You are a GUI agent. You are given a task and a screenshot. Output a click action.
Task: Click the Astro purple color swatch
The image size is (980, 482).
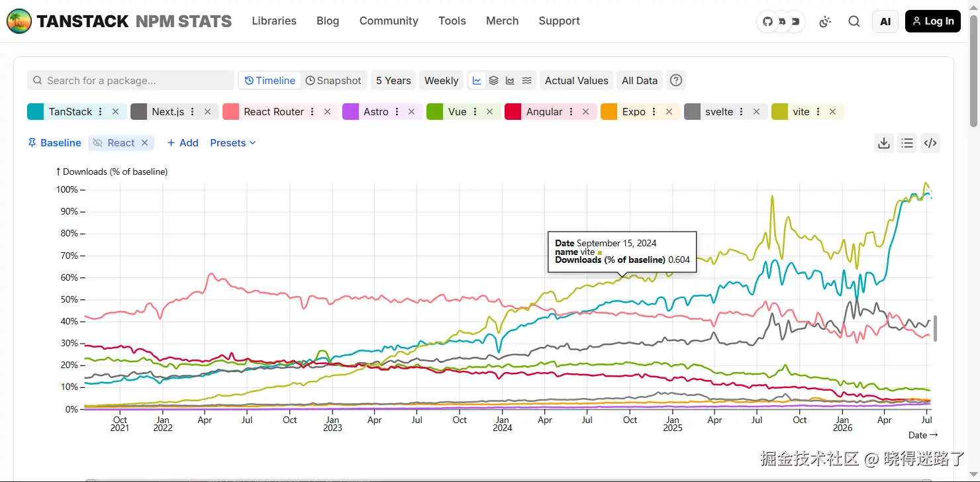[x=350, y=112]
